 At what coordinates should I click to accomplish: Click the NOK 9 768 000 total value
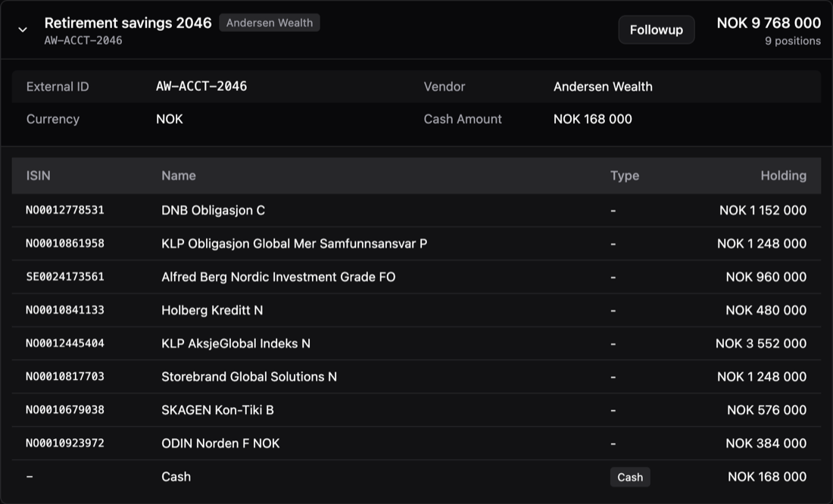point(769,23)
